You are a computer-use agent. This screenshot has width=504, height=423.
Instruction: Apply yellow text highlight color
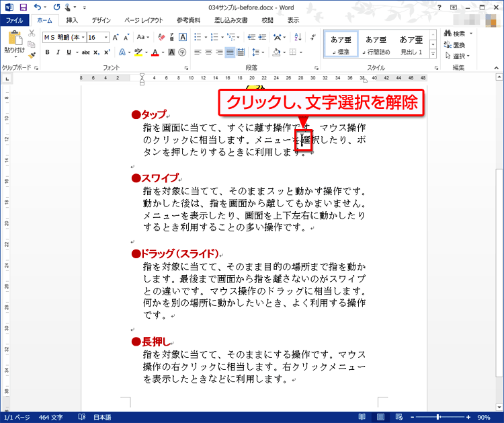coord(138,52)
